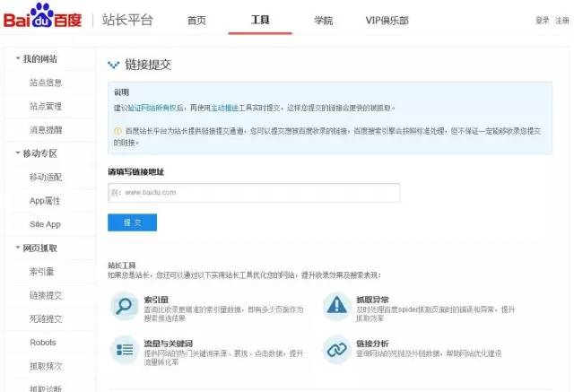Viewport: 574px width, 392px height.
Task: Open 索引量 in the sidebar
Action: click(x=42, y=272)
